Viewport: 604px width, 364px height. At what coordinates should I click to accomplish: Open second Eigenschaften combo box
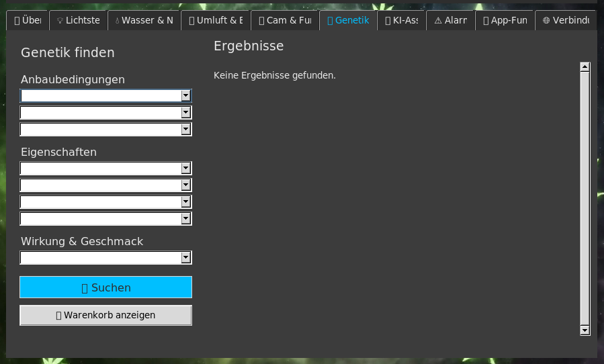[106, 185]
